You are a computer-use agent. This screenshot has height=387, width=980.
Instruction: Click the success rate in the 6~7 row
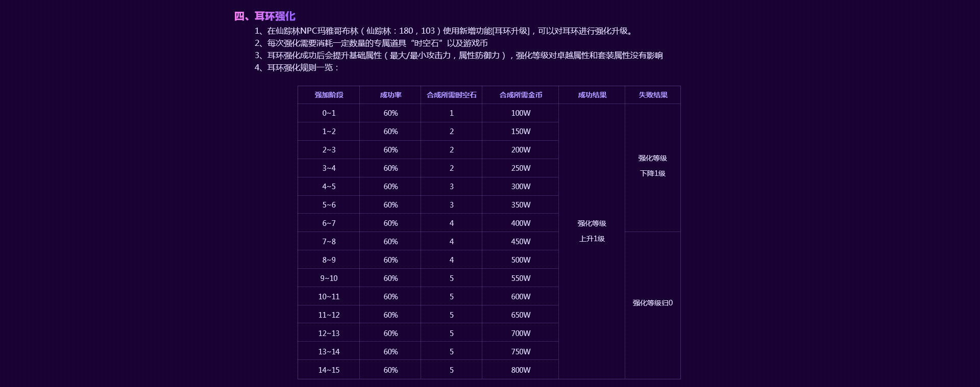390,223
